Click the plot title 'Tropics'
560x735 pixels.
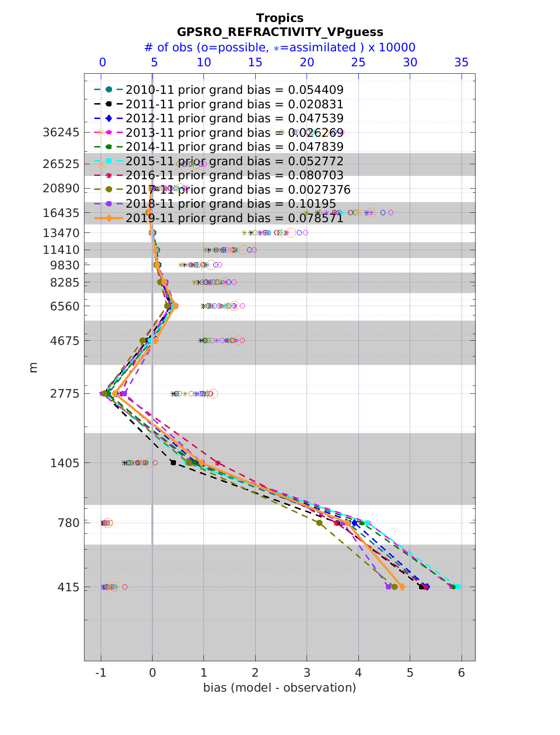point(280,18)
